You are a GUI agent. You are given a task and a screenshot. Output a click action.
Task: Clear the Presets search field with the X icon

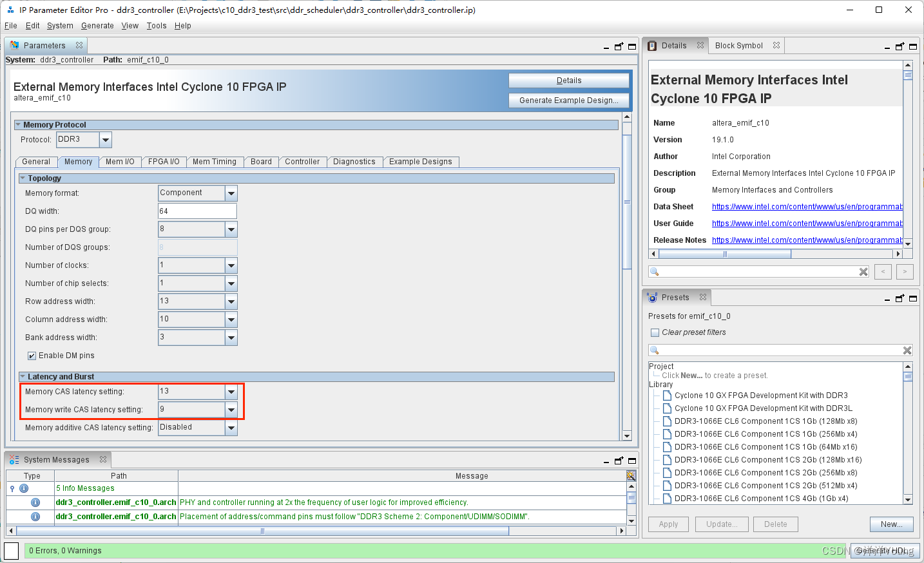(907, 350)
